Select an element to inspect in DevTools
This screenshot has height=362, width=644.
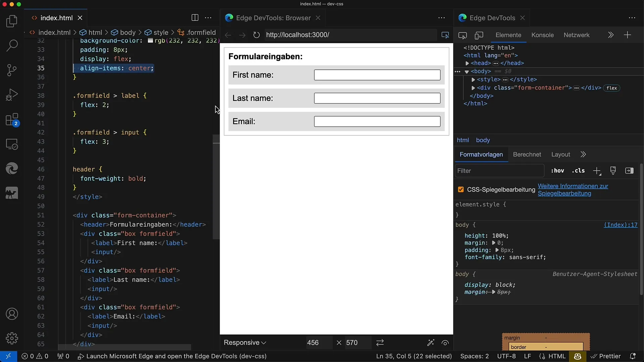pos(463,35)
